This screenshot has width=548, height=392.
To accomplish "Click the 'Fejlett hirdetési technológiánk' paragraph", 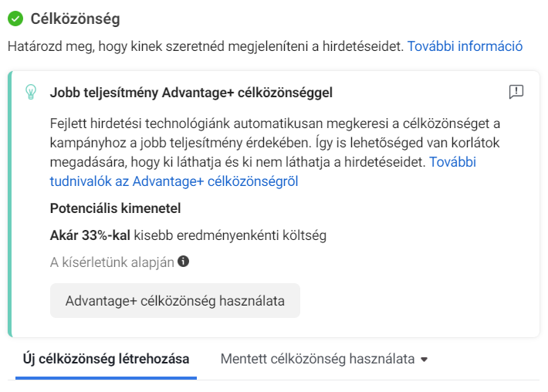I will point(275,143).
